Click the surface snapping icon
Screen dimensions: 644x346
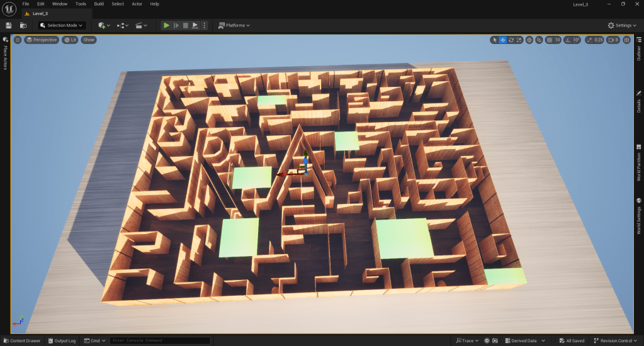539,40
